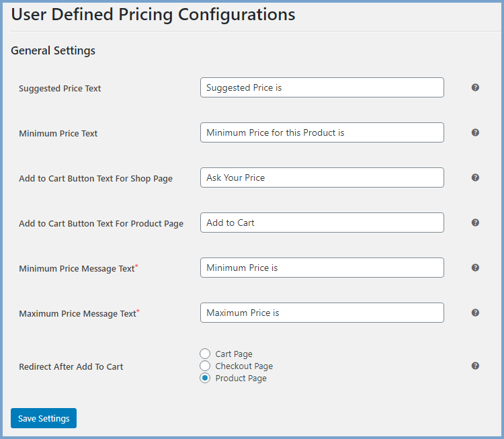Screen dimensions: 504x439
Task: Click help icon for Suggested Price Text
Action: click(475, 87)
